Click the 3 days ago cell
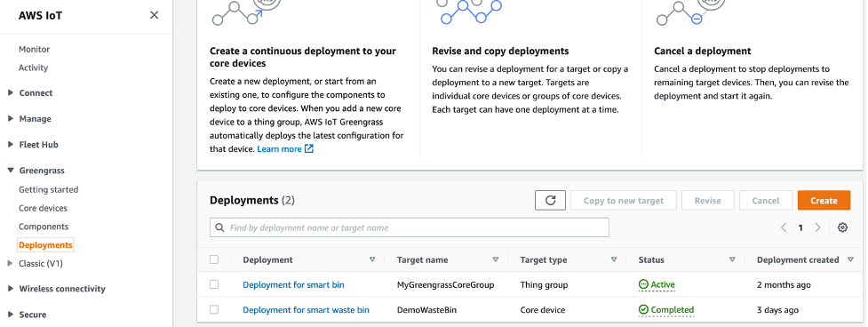Image resolution: width=868 pixels, height=327 pixels. [777, 309]
